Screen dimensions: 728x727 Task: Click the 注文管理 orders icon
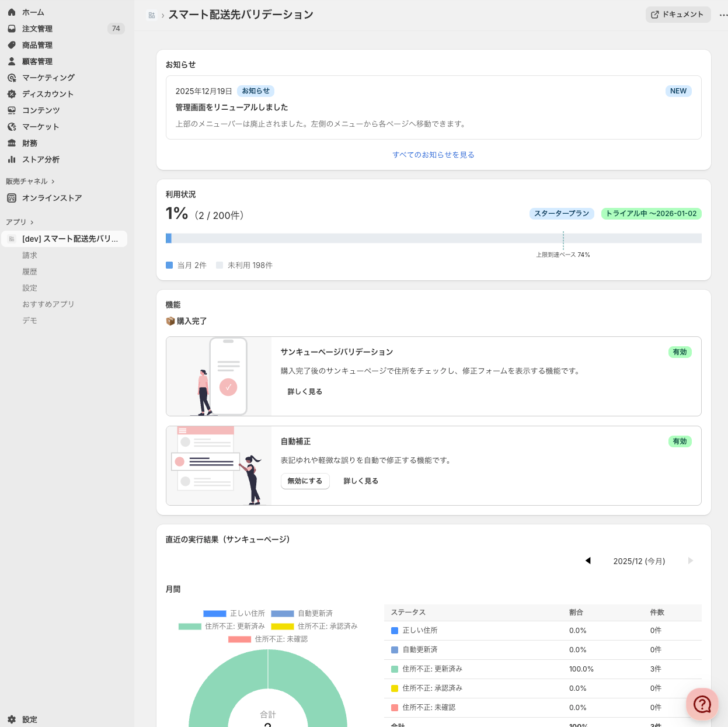click(x=12, y=29)
